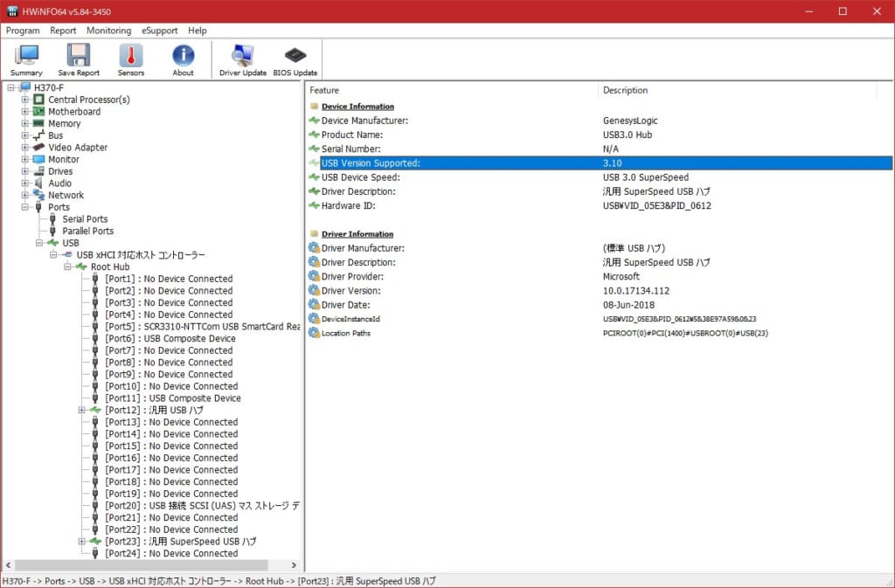Click the Feature column header

pos(324,90)
